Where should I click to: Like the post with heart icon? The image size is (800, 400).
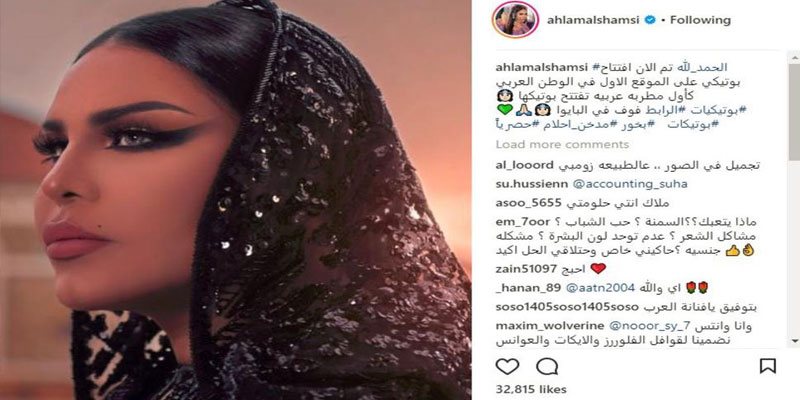(x=507, y=366)
